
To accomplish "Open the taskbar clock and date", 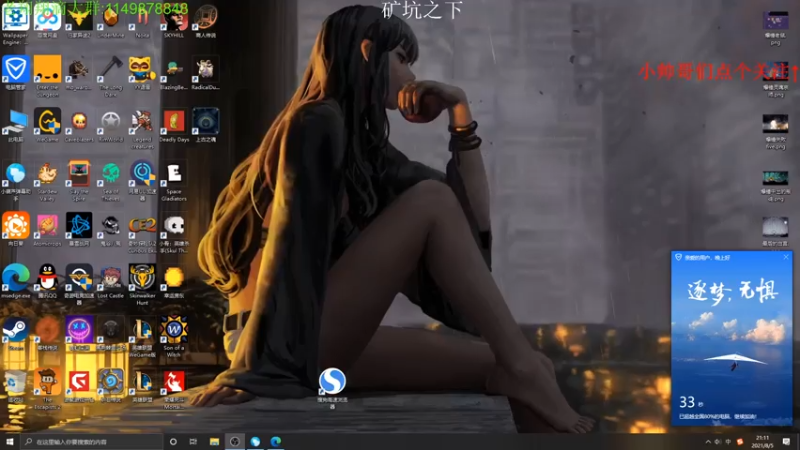I will click(x=762, y=441).
